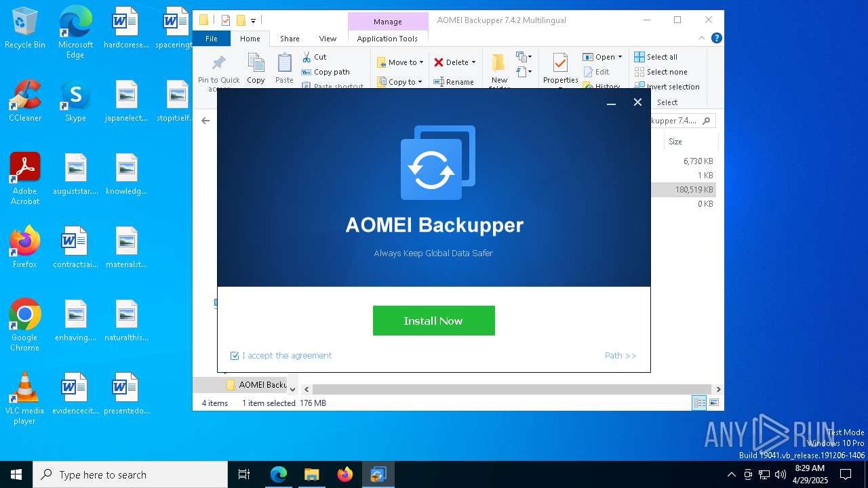Screen dimensions: 868x488
Task: Open File Explorer from the taskbar
Action: pos(312,474)
